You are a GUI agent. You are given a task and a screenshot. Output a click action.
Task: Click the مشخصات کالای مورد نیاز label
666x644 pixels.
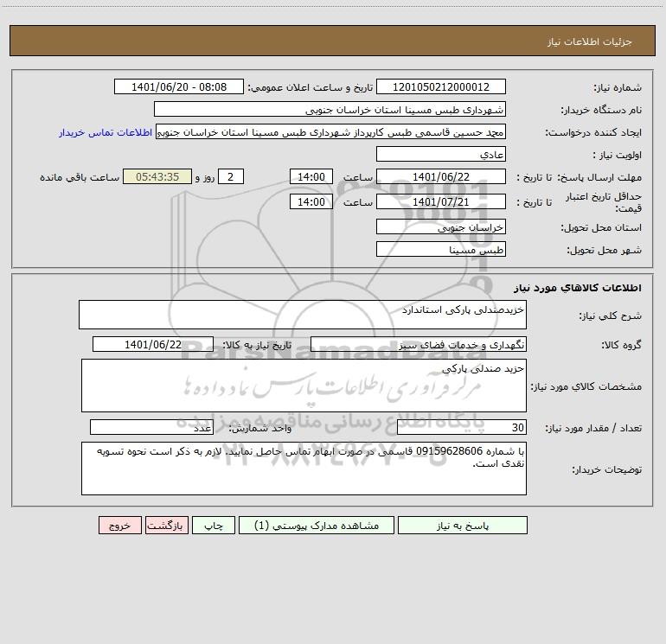point(586,386)
